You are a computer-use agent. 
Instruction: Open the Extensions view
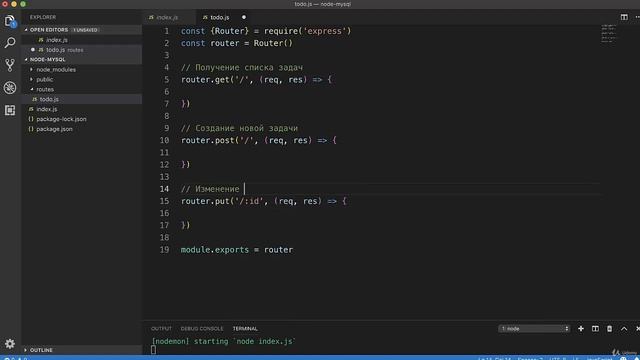point(10,110)
